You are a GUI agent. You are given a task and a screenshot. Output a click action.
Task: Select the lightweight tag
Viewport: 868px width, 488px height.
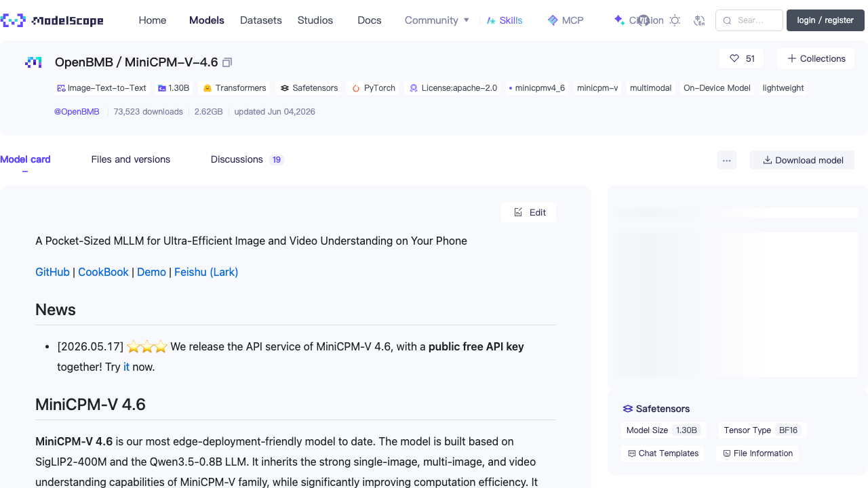click(x=783, y=88)
